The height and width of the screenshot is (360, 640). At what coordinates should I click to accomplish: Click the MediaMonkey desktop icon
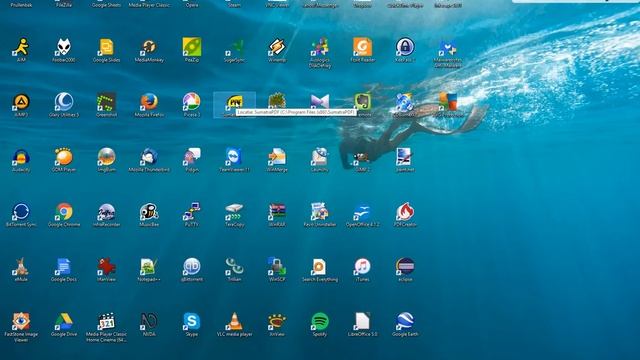click(x=149, y=48)
